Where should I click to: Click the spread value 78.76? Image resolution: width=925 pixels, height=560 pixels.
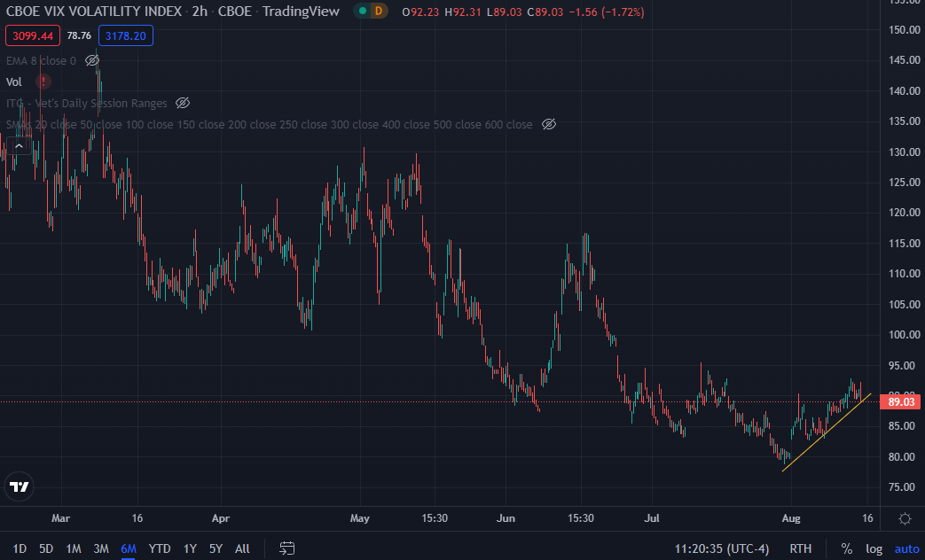(79, 36)
